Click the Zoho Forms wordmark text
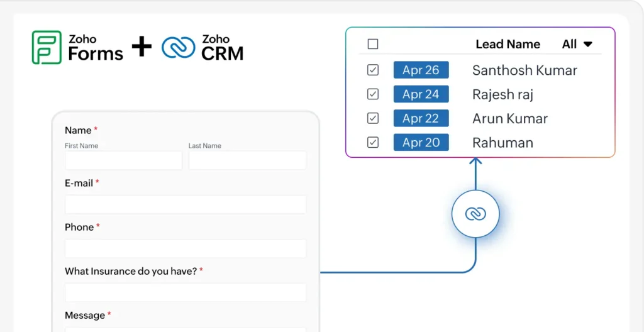Screen dimensions: 644x332 (96, 47)
